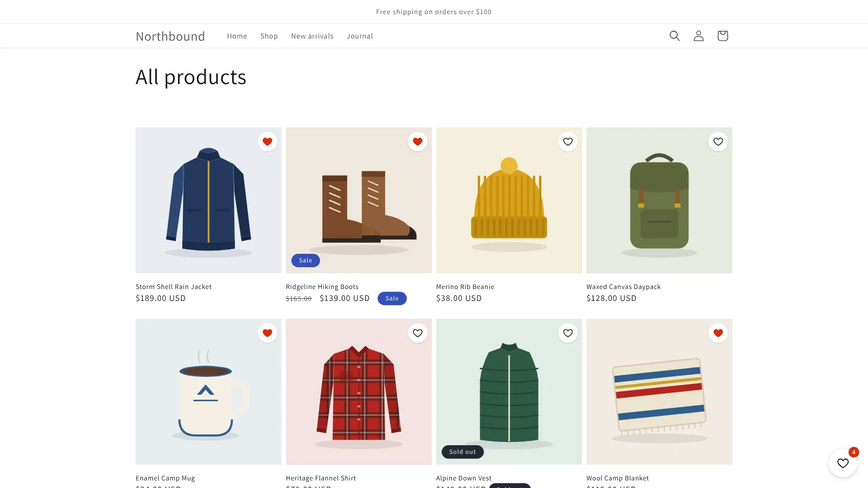Click the Northbound store logo
Screen dimensions: 868x488
pyautogui.click(x=170, y=36)
